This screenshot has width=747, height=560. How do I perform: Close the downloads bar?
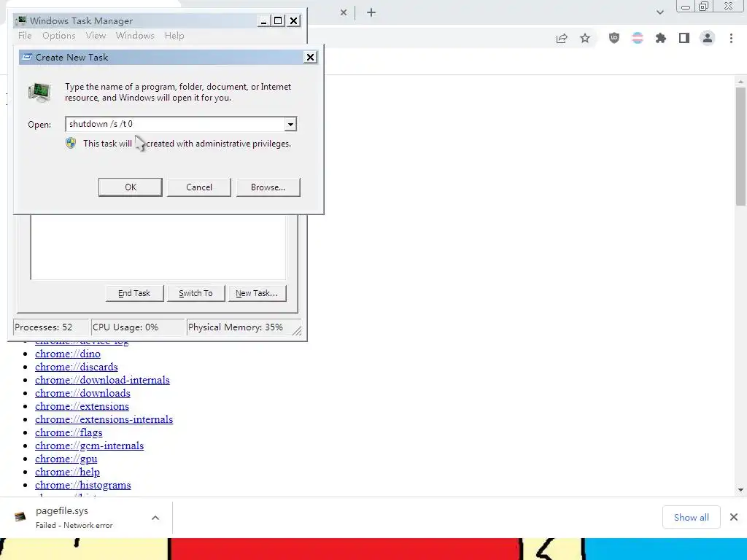tap(734, 517)
